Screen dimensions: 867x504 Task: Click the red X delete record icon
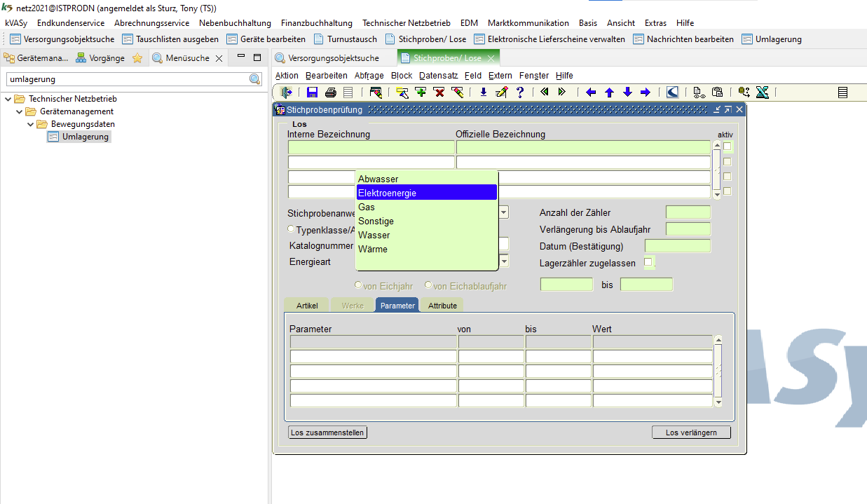[439, 92]
